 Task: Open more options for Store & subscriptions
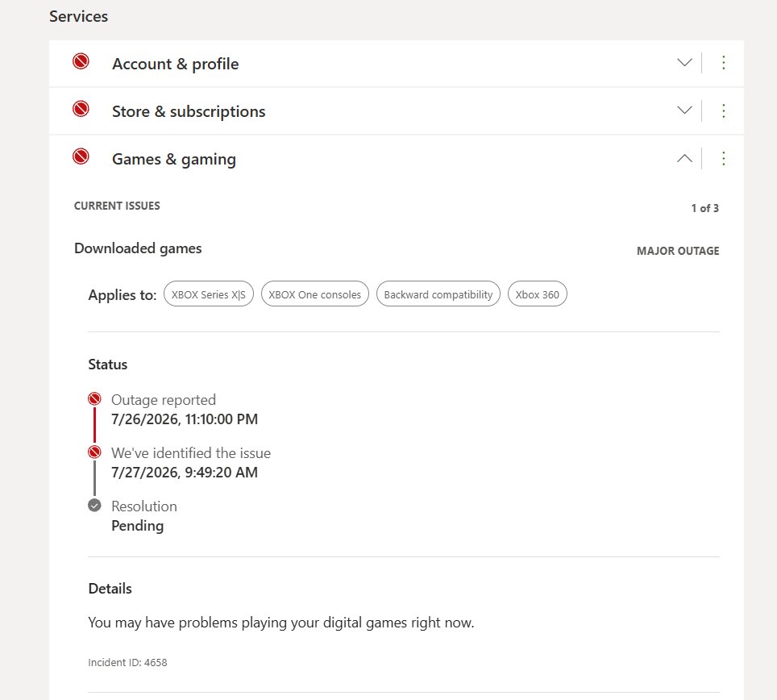tap(724, 110)
